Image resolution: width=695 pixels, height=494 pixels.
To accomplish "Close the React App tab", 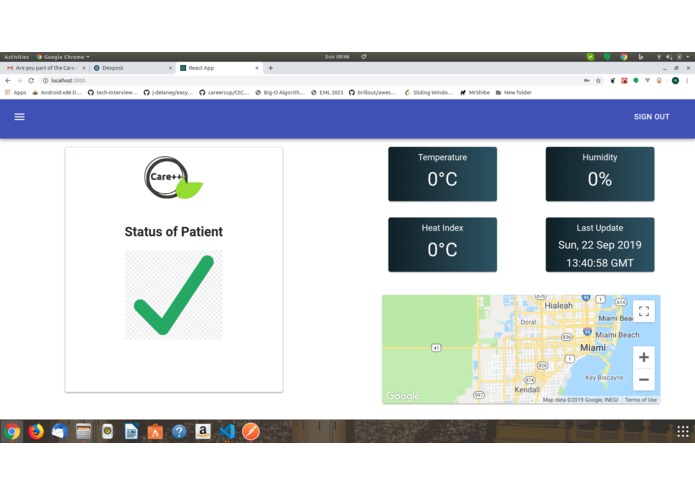I will (257, 68).
